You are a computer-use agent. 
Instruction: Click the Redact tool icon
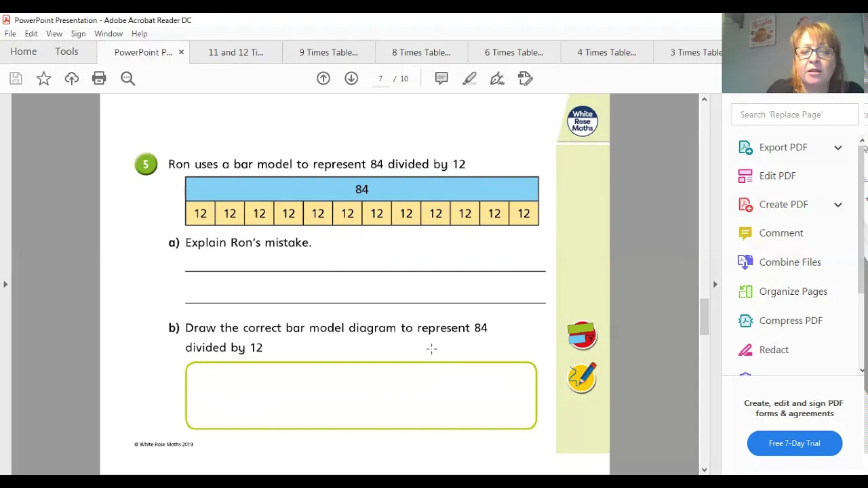745,350
